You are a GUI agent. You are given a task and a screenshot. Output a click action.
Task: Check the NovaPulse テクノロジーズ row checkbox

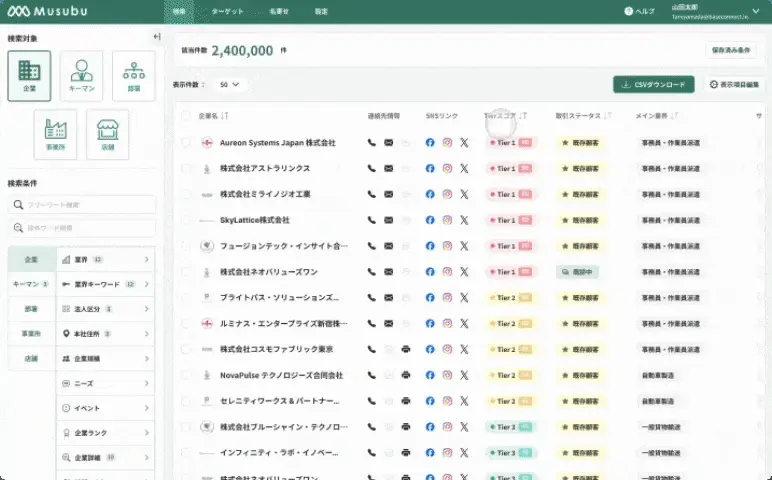[x=186, y=375]
